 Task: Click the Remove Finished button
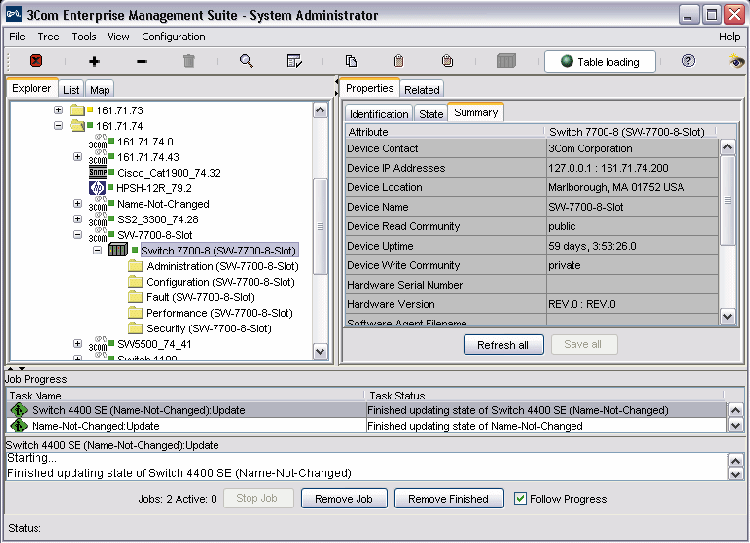pos(448,499)
